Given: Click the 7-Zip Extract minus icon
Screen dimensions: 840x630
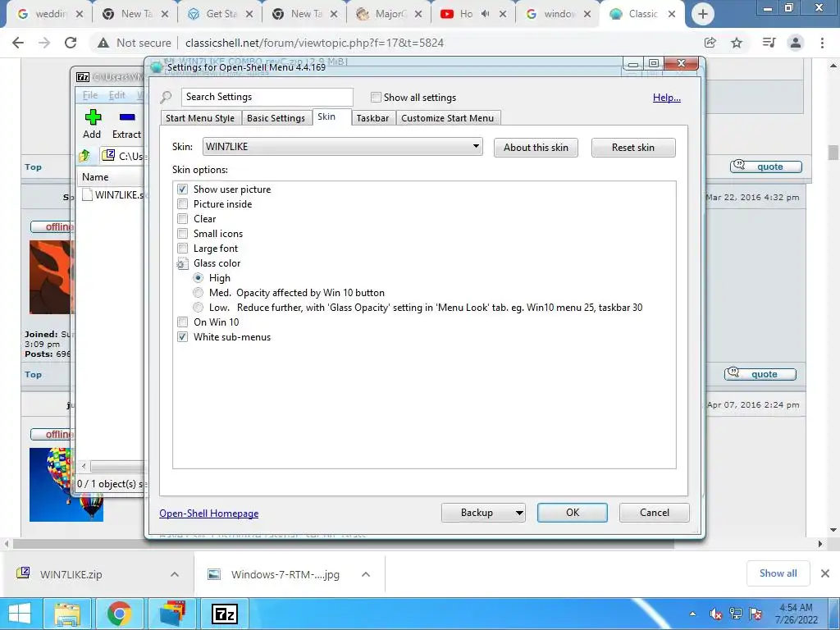Looking at the screenshot, I should 127,116.
